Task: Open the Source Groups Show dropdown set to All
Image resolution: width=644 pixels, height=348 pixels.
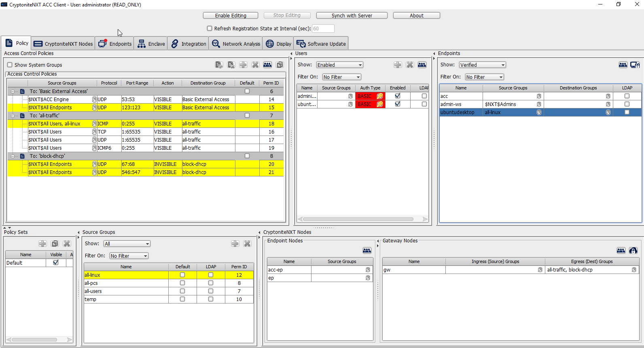Action: pyautogui.click(x=127, y=244)
